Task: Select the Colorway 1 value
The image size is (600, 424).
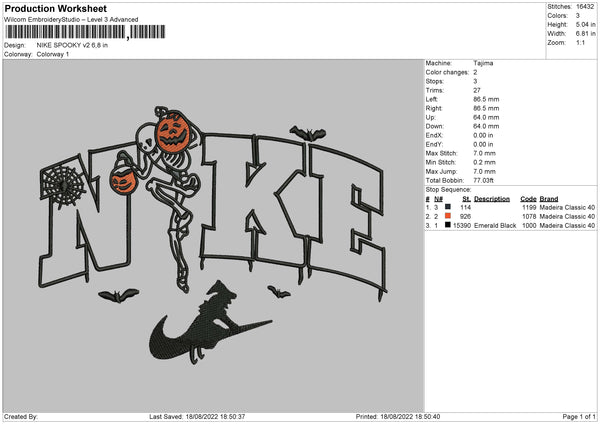Action: pyautogui.click(x=53, y=54)
